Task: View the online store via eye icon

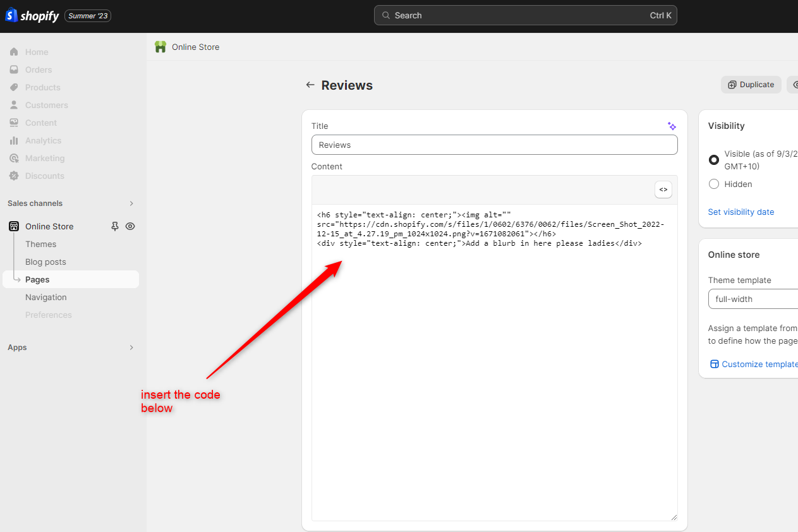Action: coord(130,226)
